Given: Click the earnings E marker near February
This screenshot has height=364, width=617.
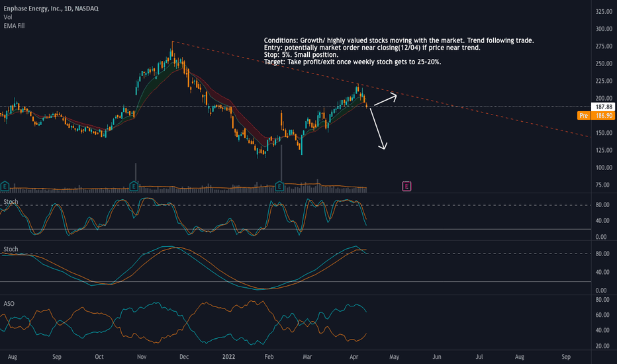Looking at the screenshot, I should click(279, 186).
